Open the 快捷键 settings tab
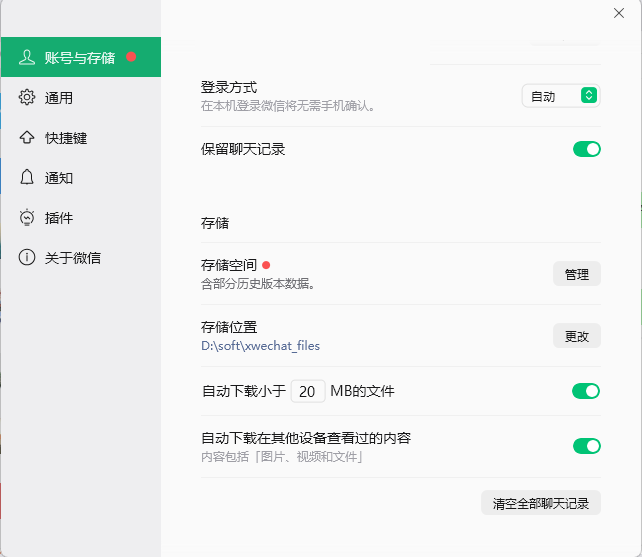Viewport: 642px width, 557px height. (81, 138)
